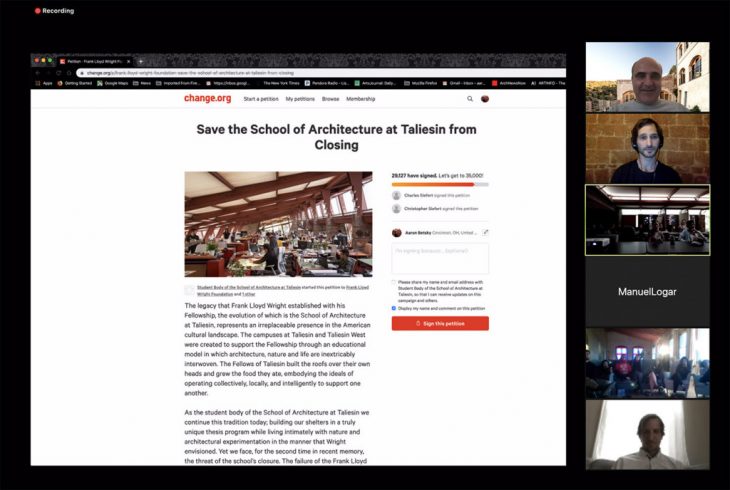Uncheck display my name and comment checkbox

pyautogui.click(x=394, y=308)
